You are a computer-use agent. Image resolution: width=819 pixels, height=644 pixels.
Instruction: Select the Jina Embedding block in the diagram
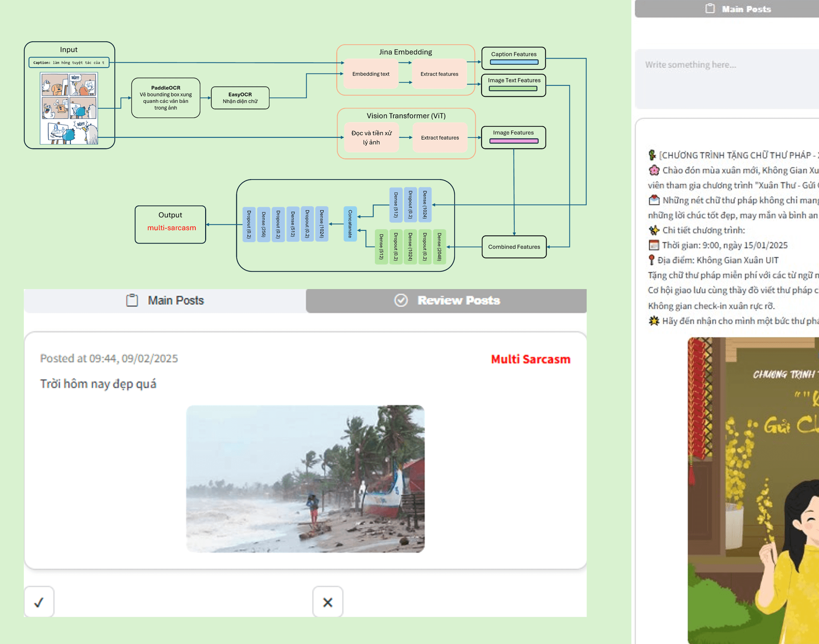405,52
